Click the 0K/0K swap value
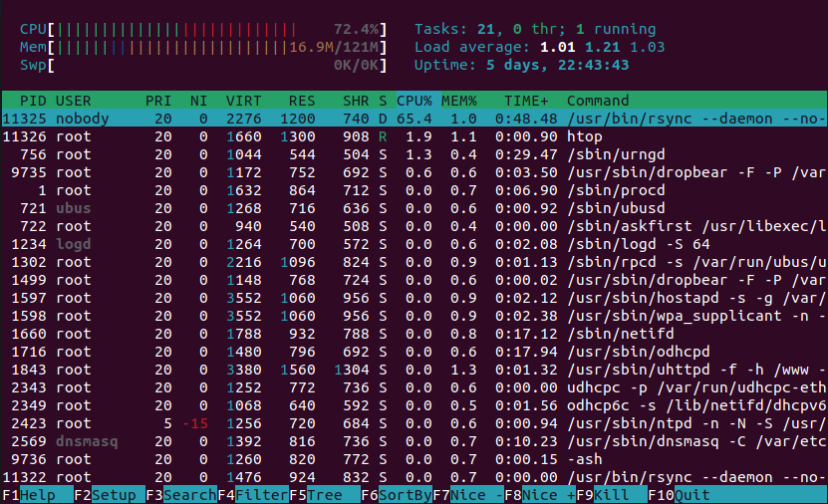Viewport: 828px width, 504px height. point(356,65)
